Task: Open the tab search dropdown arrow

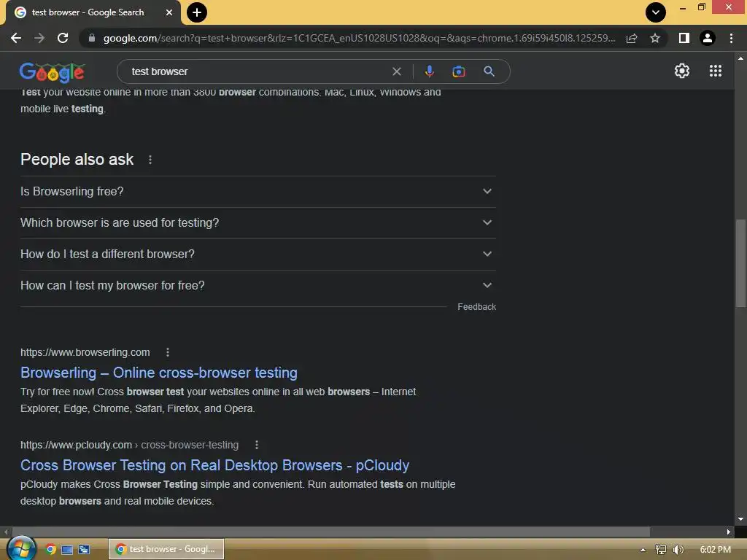Action: pyautogui.click(x=656, y=12)
